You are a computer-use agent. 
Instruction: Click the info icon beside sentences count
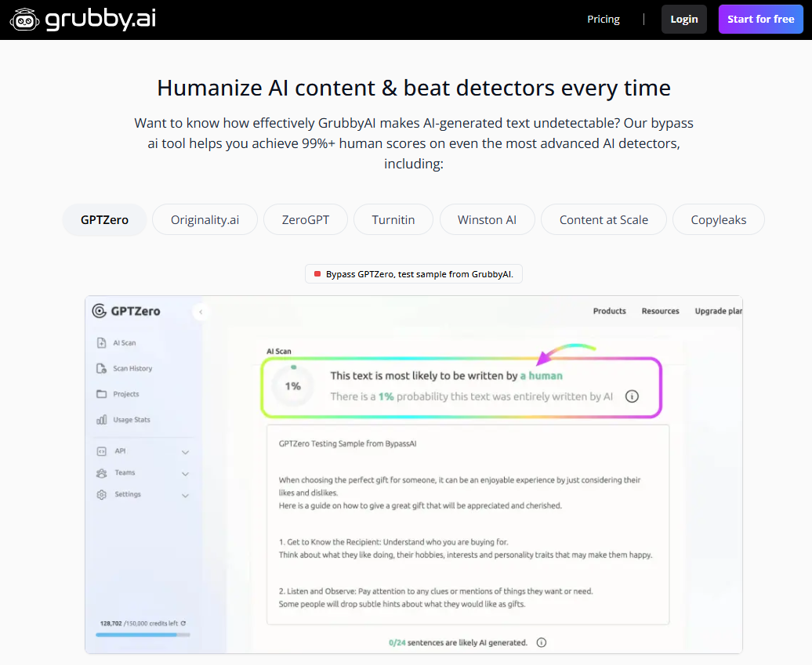pyautogui.click(x=541, y=643)
